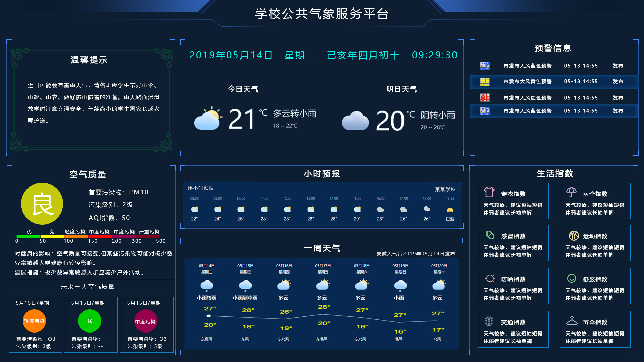Click the comfort index smiley icon
The width and height of the screenshot is (644, 362).
coord(572,278)
